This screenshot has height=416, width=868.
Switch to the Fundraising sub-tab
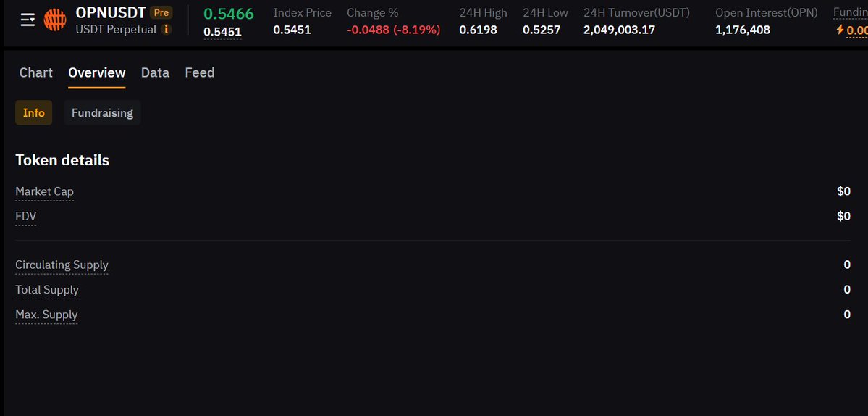(x=102, y=112)
